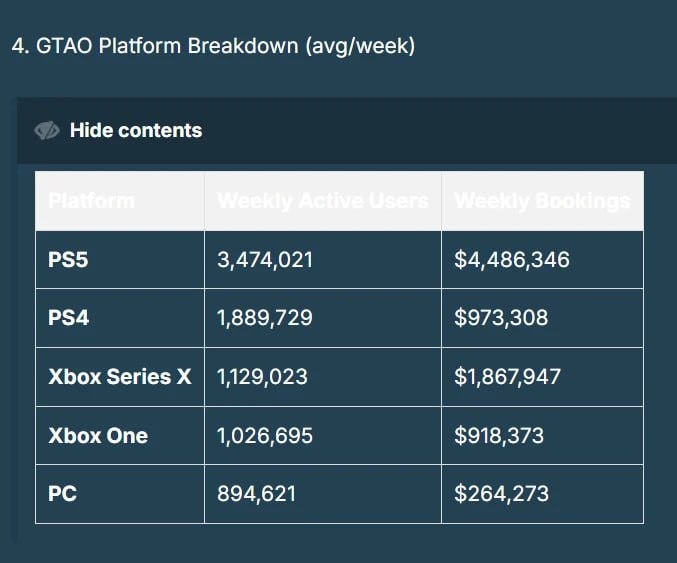Click Xbox One users value 1,026,695
This screenshot has width=677, height=563.
tap(265, 436)
